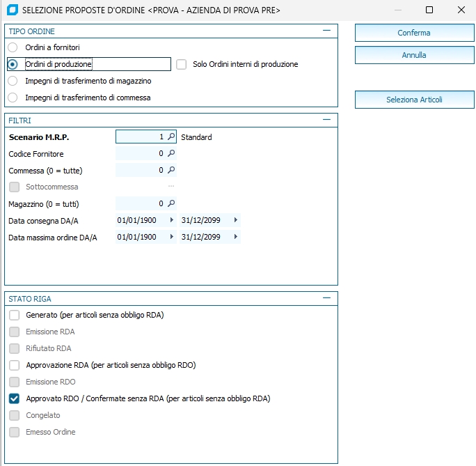Open the Data consegna start date picker arrow
The height and width of the screenshot is (466, 476).
coord(172,220)
